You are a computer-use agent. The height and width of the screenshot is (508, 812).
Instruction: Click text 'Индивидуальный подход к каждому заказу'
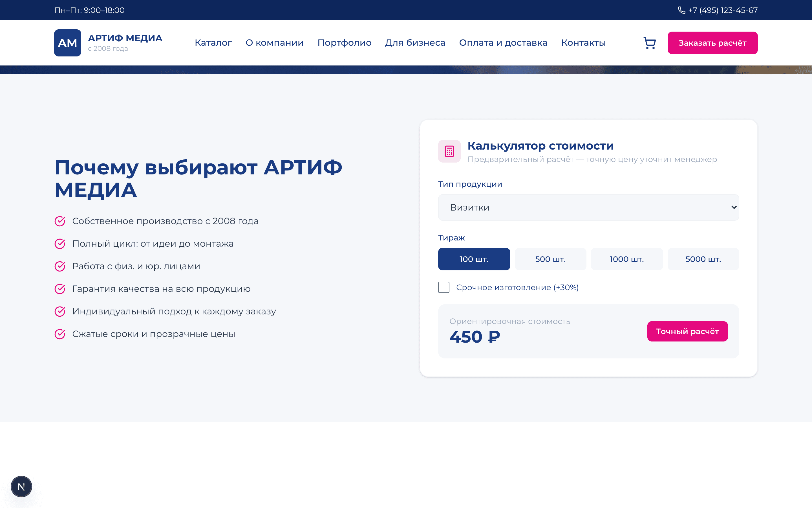tap(174, 312)
